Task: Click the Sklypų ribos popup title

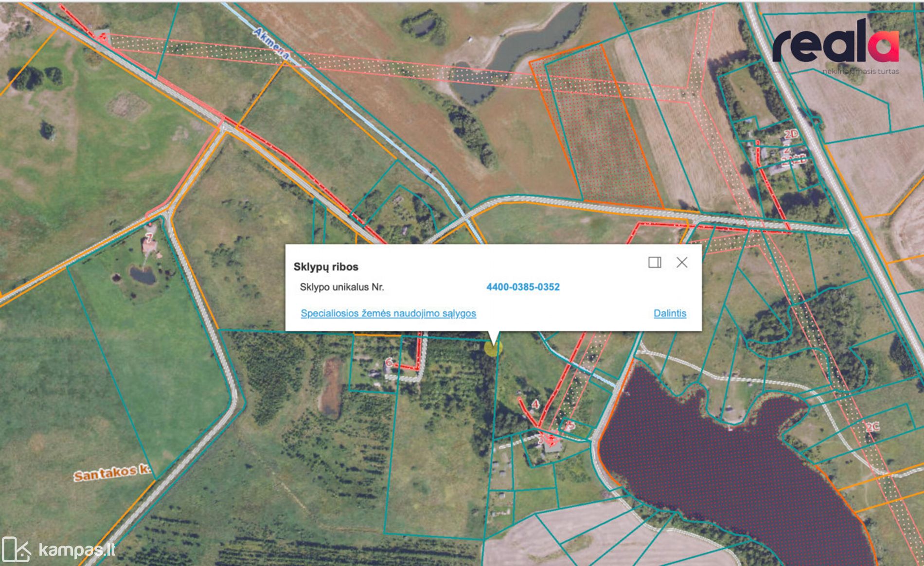Action: pos(326,266)
